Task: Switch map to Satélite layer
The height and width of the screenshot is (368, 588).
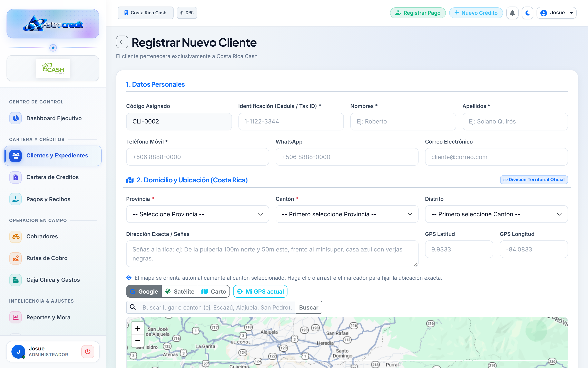Action: pyautogui.click(x=180, y=291)
